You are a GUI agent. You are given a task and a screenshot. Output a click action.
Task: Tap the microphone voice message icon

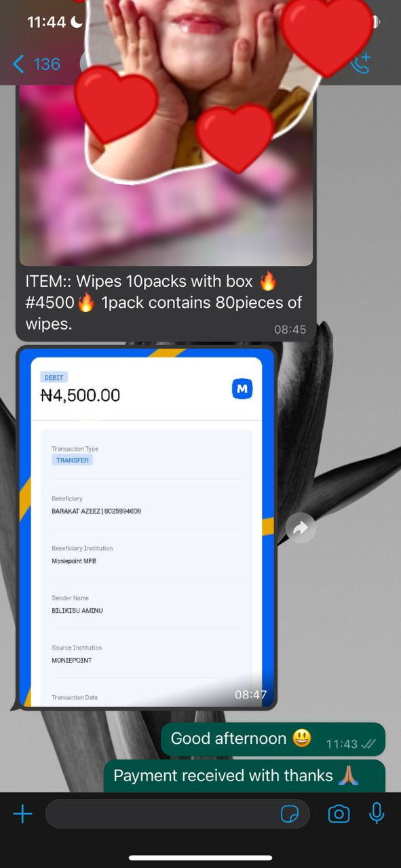coord(377,813)
